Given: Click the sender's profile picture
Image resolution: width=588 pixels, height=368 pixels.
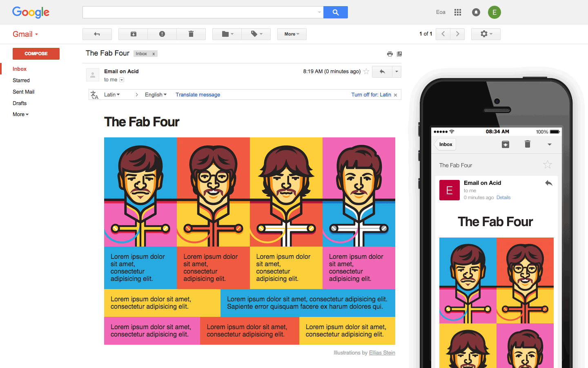Looking at the screenshot, I should click(x=93, y=75).
